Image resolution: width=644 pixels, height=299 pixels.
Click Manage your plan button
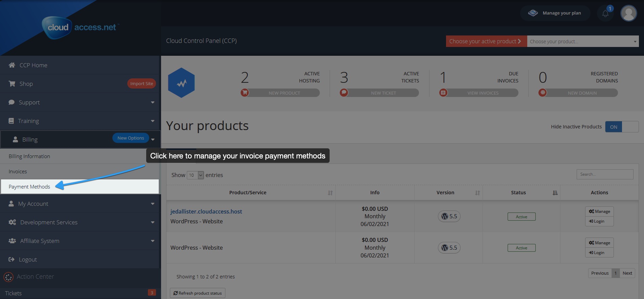pyautogui.click(x=555, y=13)
